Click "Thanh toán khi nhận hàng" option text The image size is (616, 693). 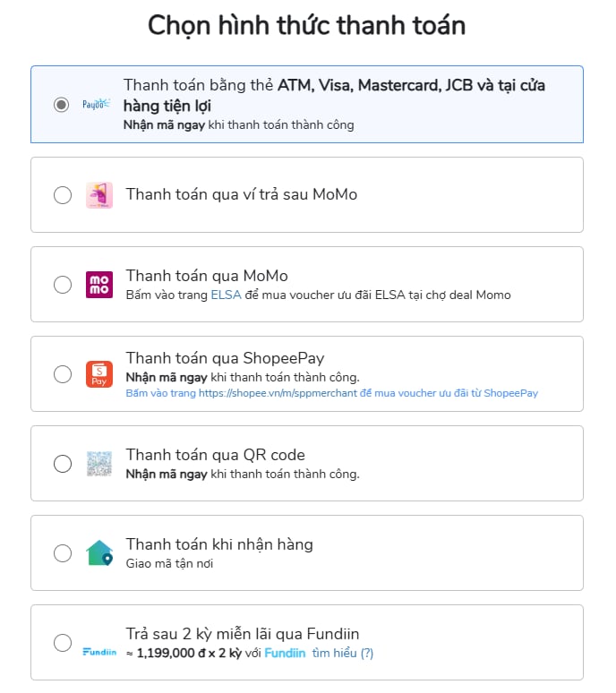tap(219, 544)
